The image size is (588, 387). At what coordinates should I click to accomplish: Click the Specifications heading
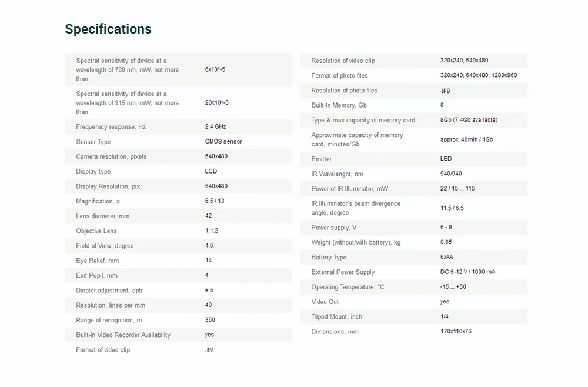pos(108,29)
